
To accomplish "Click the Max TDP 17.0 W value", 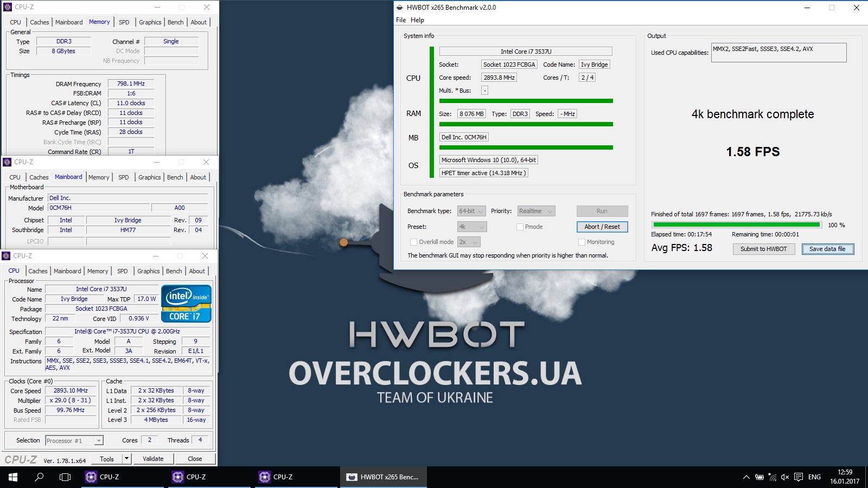I will [146, 299].
